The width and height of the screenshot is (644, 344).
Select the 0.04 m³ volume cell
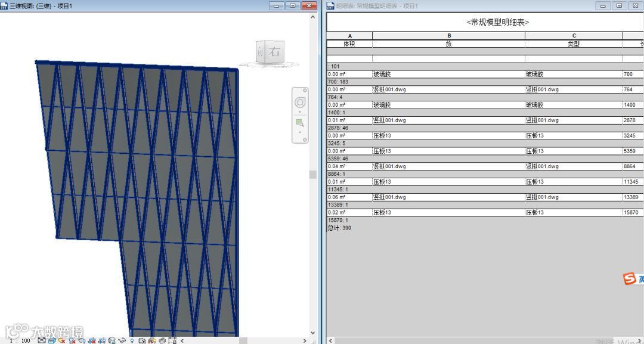350,166
